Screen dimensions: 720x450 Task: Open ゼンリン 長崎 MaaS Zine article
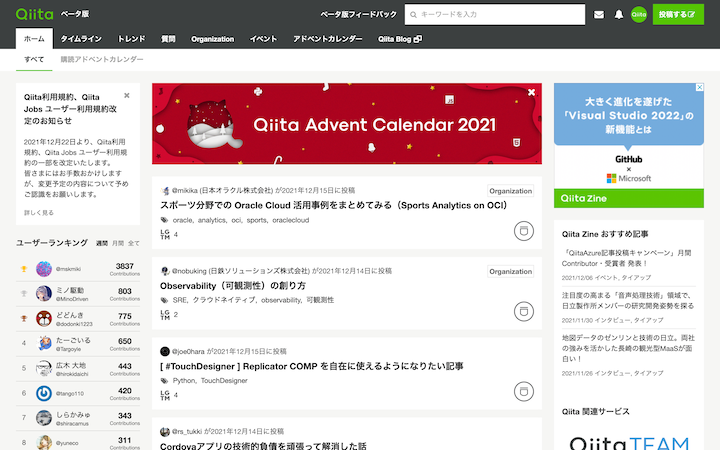pyautogui.click(x=628, y=348)
